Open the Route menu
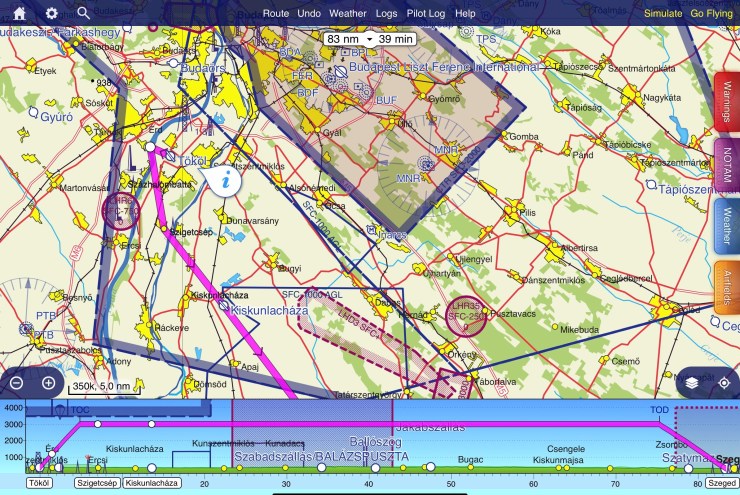The image size is (740, 495). point(276,14)
